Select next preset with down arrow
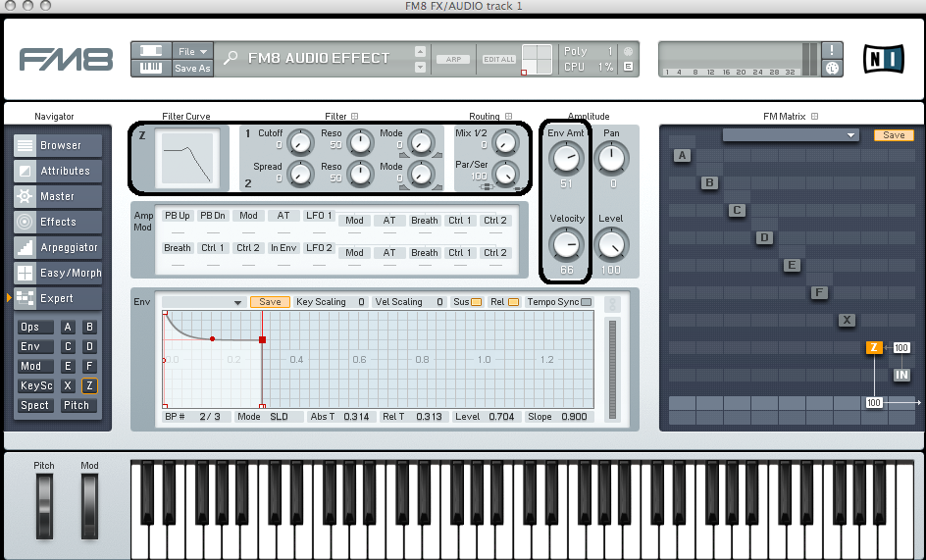The height and width of the screenshot is (560, 926). [420, 67]
